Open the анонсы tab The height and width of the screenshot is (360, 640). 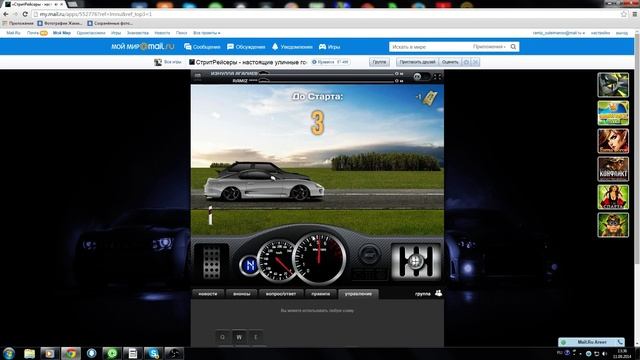click(x=242, y=294)
